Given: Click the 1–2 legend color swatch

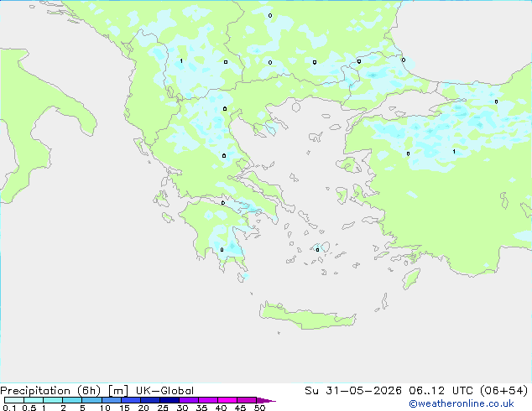Looking at the screenshot, I should point(53,400).
